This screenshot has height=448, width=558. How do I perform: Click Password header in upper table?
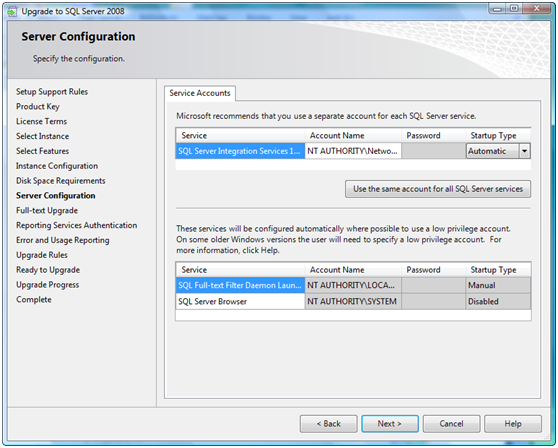pos(433,136)
